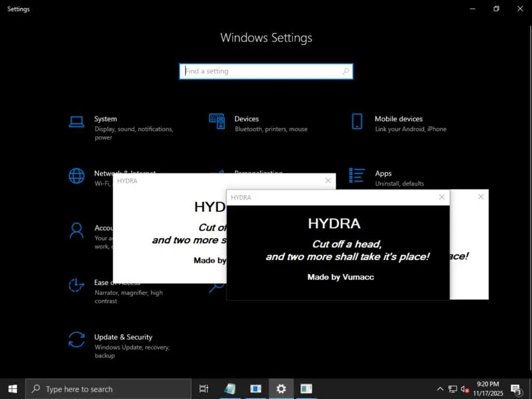Show hidden system tray icons
This screenshot has height=399, width=532.
click(440, 389)
